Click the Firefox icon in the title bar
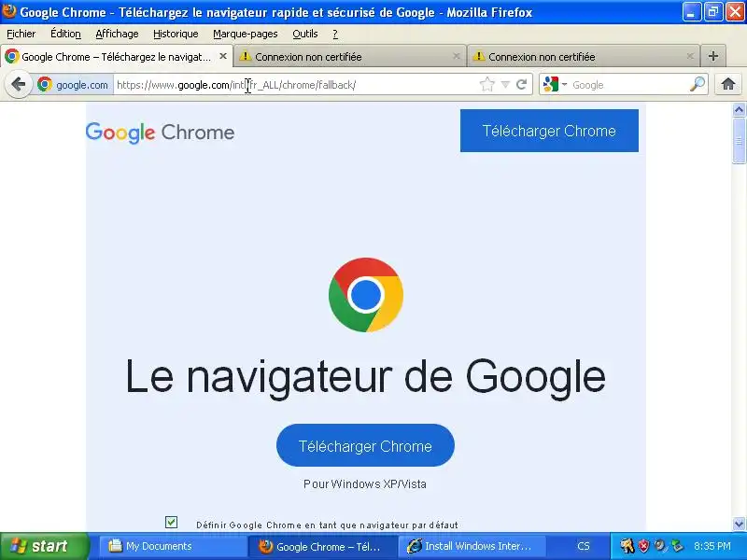Image resolution: width=747 pixels, height=560 pixels. click(x=9, y=11)
